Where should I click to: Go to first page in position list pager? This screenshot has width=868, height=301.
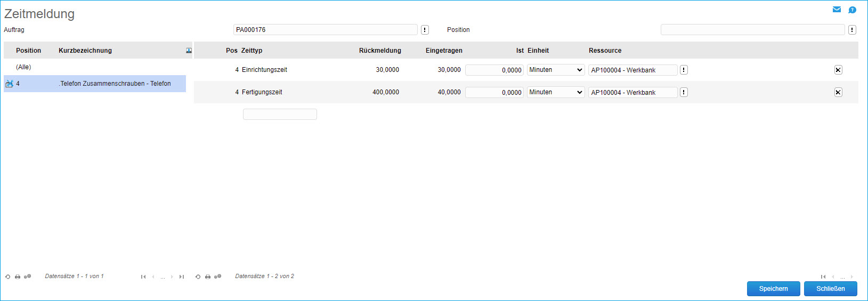pos(143,276)
